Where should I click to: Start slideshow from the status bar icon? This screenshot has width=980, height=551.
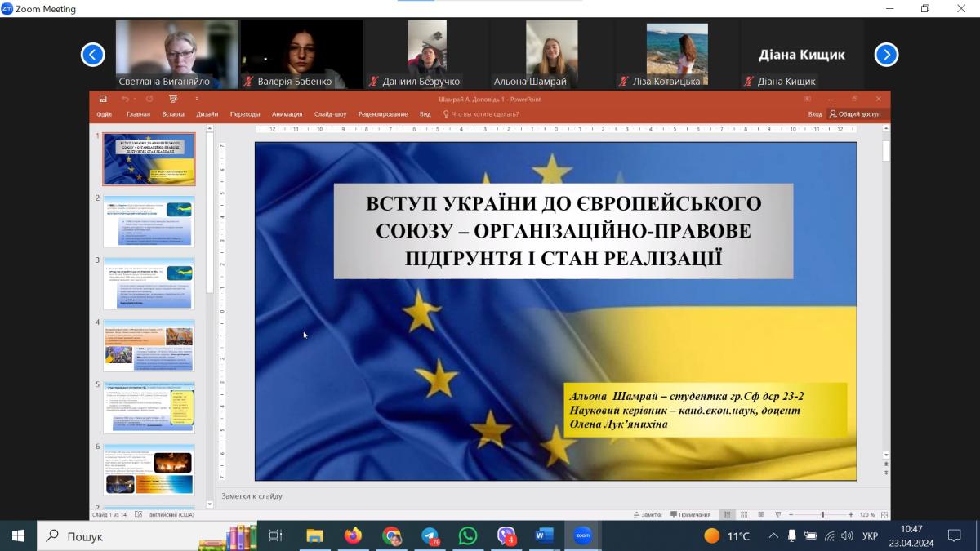pos(777,514)
